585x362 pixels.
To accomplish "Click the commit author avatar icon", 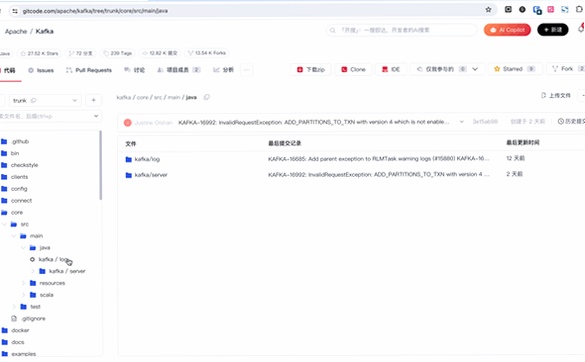I will (x=128, y=122).
